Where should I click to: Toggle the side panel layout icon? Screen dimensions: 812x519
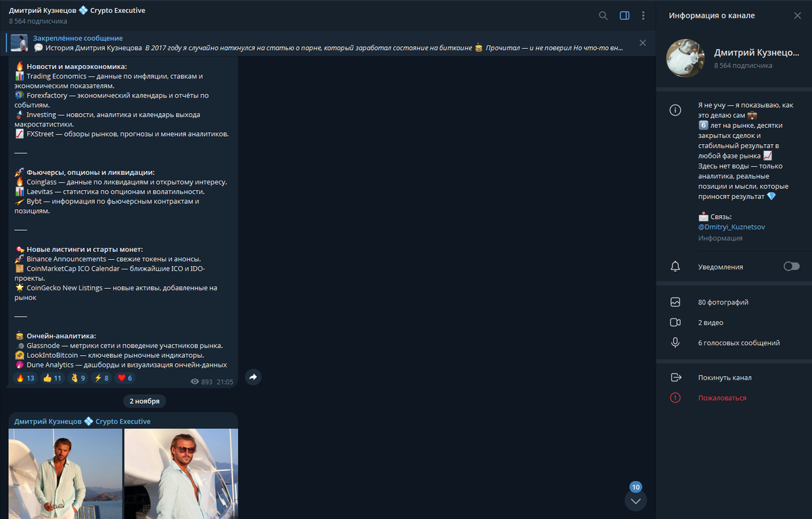(x=625, y=16)
